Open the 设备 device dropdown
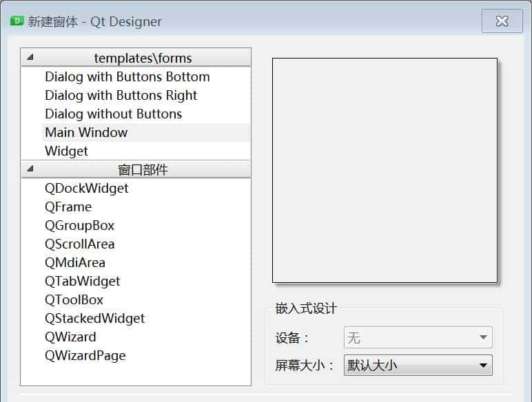This screenshot has width=532, height=402. point(418,337)
